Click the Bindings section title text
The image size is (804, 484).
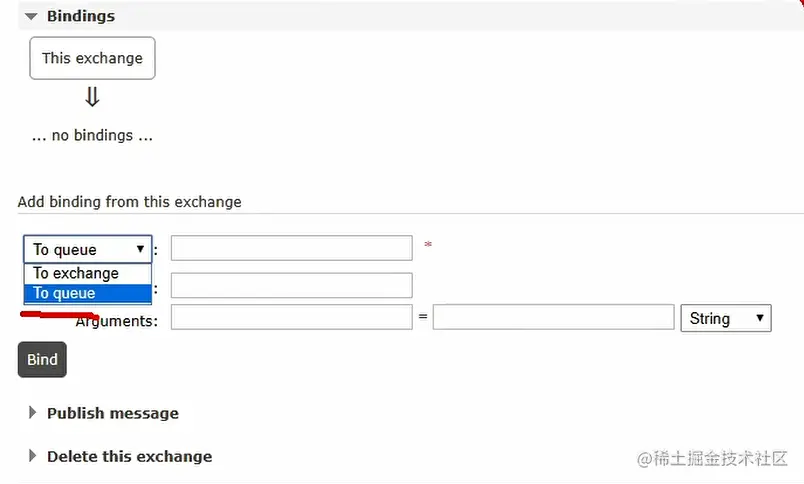point(80,16)
